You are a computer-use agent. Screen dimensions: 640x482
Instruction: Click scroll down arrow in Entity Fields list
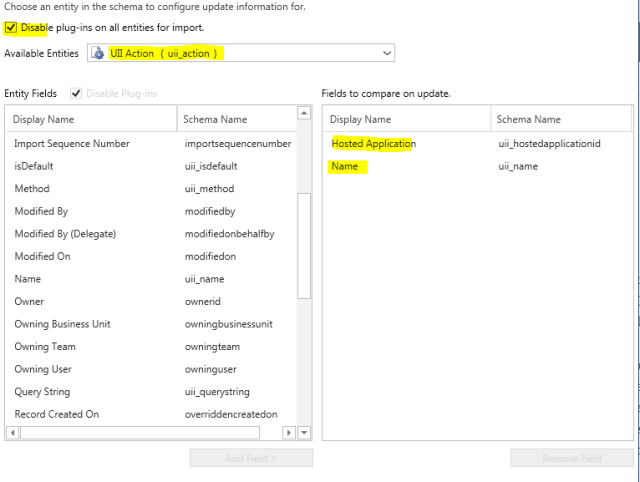click(304, 433)
